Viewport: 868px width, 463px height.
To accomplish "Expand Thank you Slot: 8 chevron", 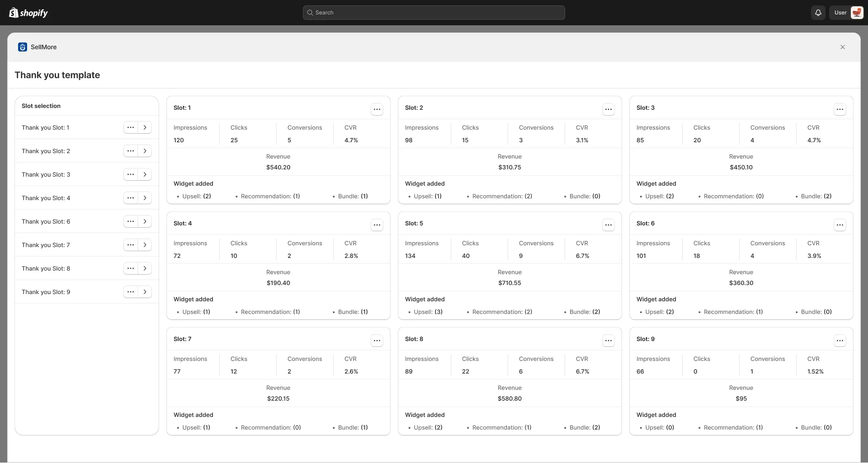I will [145, 268].
